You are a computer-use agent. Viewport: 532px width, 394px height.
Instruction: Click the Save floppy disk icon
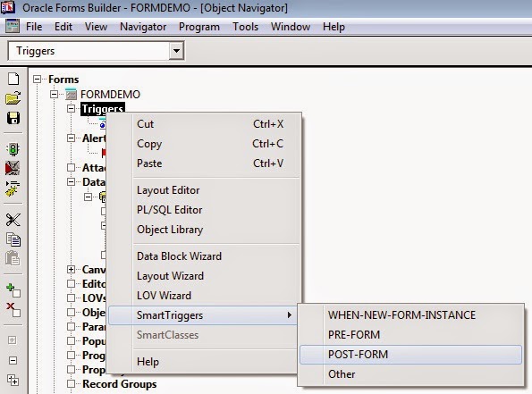[x=13, y=118]
